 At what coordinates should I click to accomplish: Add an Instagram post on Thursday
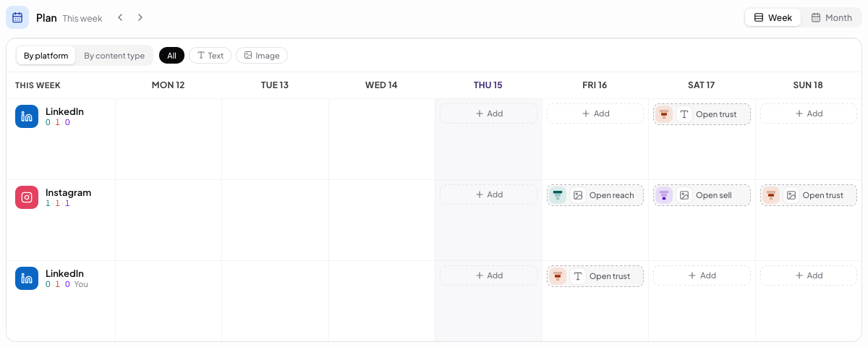click(x=488, y=194)
